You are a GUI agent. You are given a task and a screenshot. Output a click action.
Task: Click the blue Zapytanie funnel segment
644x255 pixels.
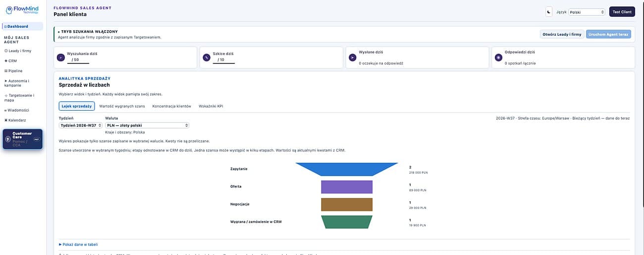point(347,169)
